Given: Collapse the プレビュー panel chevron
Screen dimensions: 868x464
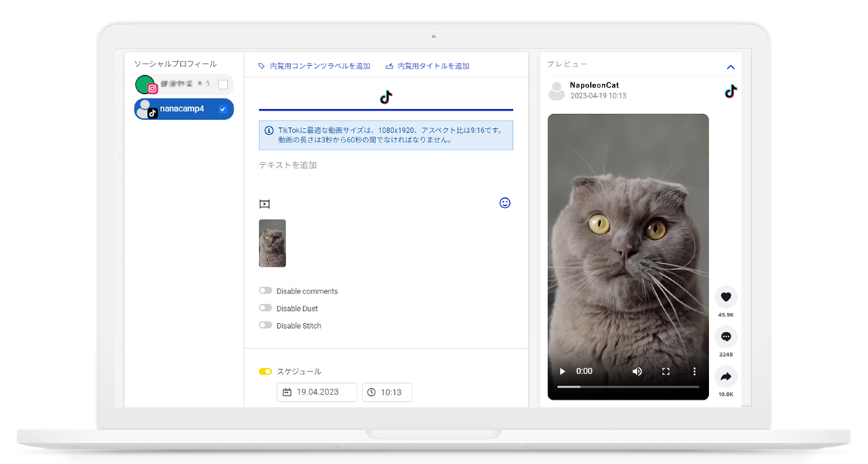Looking at the screenshot, I should (x=731, y=67).
